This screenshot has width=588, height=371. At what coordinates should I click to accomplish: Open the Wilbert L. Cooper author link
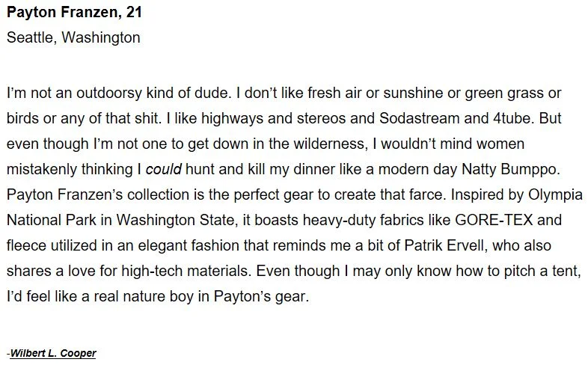point(53,353)
